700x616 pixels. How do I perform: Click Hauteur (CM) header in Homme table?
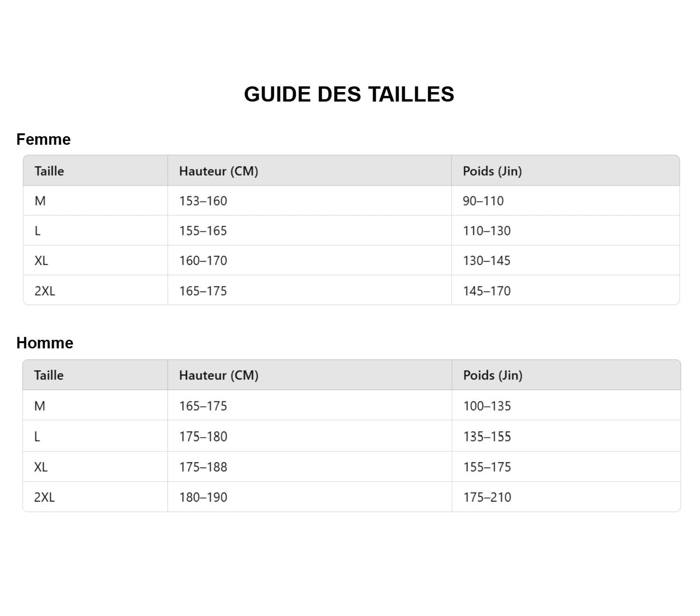pyautogui.click(x=218, y=376)
